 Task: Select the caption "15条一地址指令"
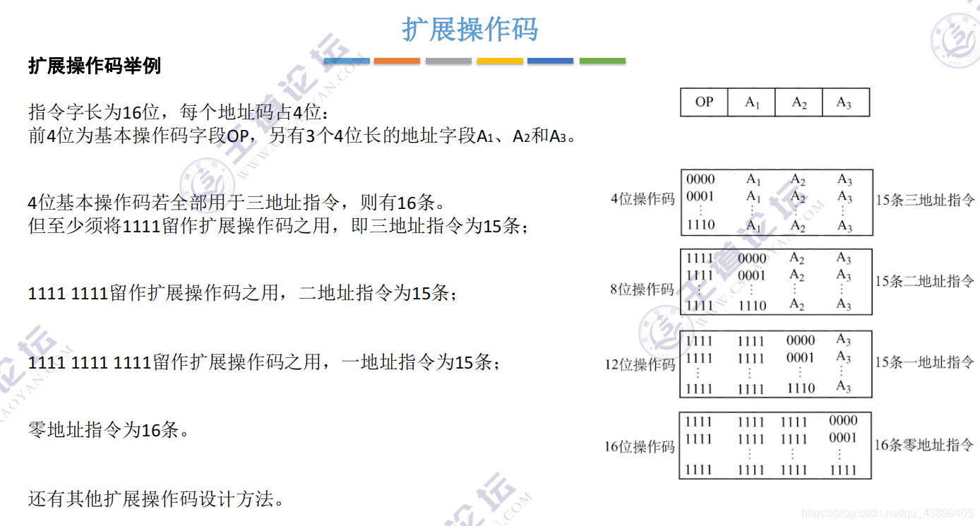pos(925,362)
